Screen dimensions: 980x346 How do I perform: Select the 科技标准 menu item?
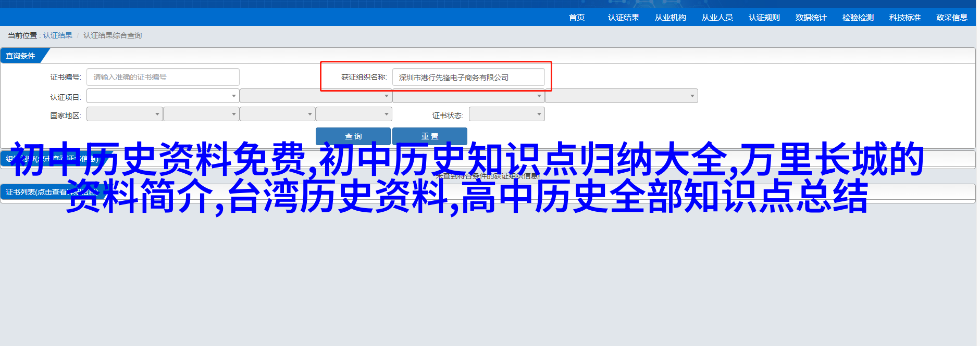point(904,18)
